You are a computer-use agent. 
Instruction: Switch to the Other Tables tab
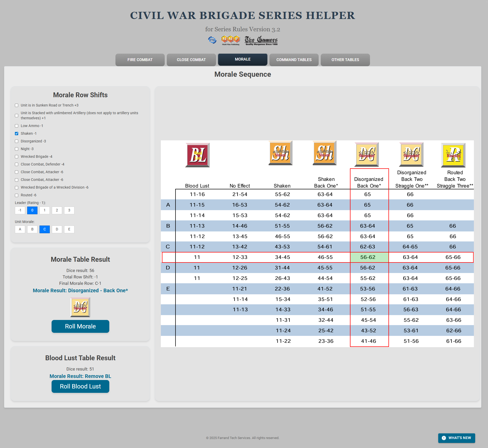[x=345, y=60]
